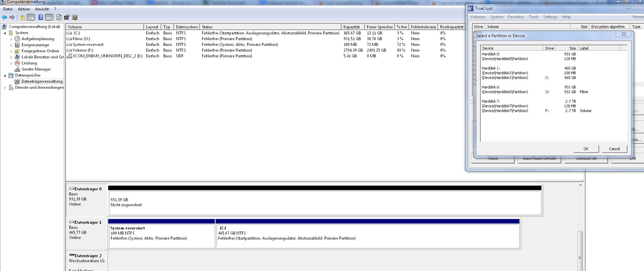Refresh the view with the green-arrows icon
Screen dimensions: 644x271
(59, 17)
